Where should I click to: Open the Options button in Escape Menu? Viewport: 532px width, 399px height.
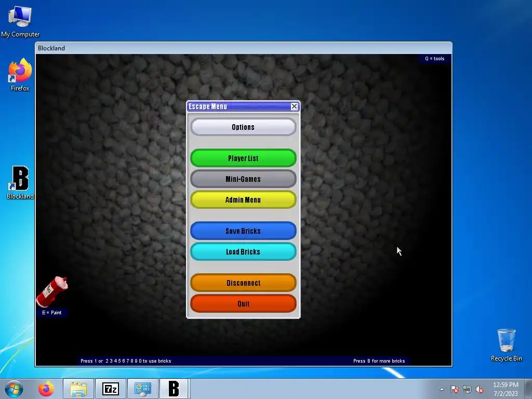[243, 127]
